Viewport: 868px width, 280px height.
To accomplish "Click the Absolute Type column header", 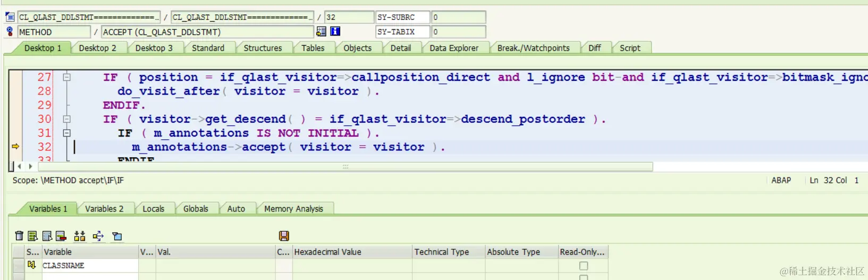I will tap(521, 252).
